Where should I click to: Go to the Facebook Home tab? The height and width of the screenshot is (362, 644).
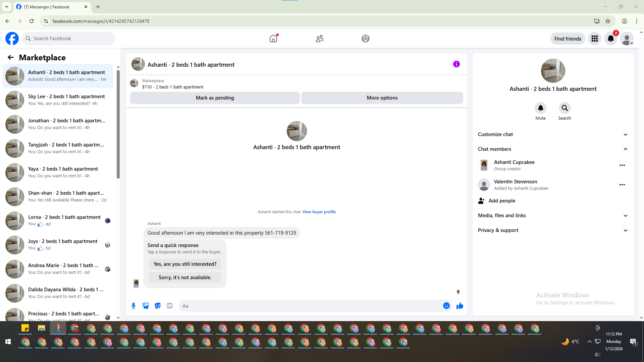coord(273,39)
